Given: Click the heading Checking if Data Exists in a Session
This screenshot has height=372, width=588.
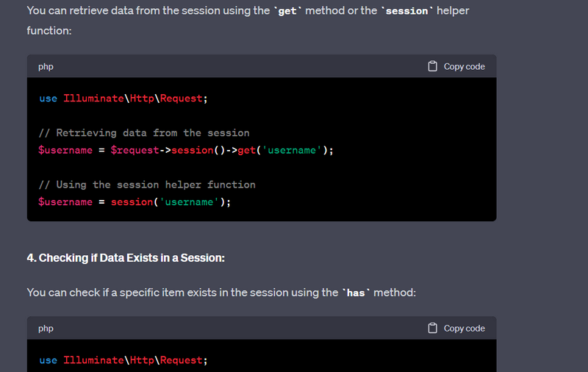Looking at the screenshot, I should click(126, 258).
